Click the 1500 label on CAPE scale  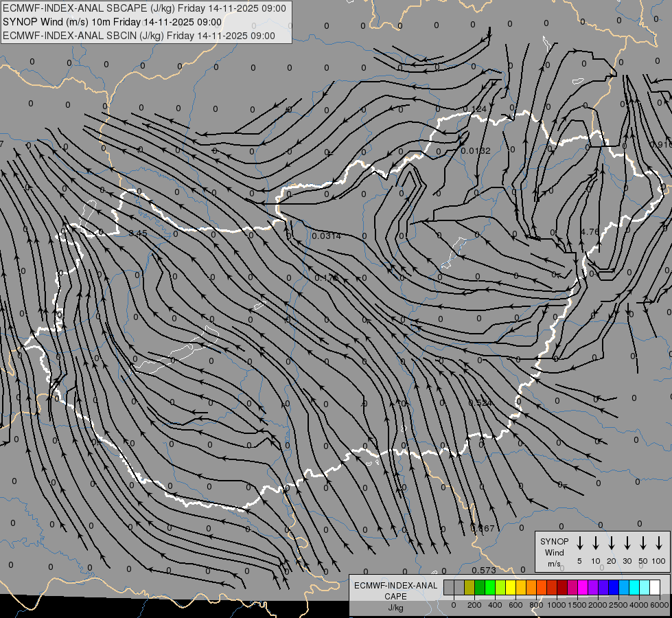tap(577, 605)
